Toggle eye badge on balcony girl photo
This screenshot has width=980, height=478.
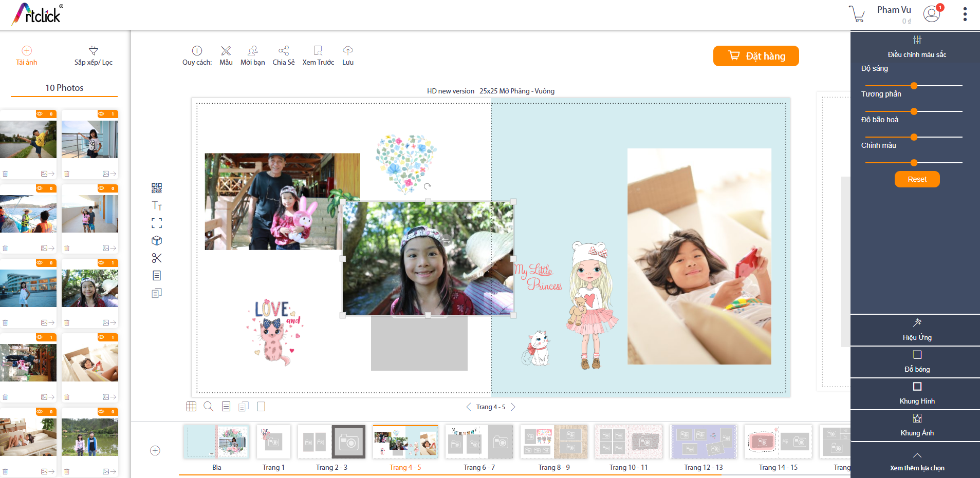(107, 114)
